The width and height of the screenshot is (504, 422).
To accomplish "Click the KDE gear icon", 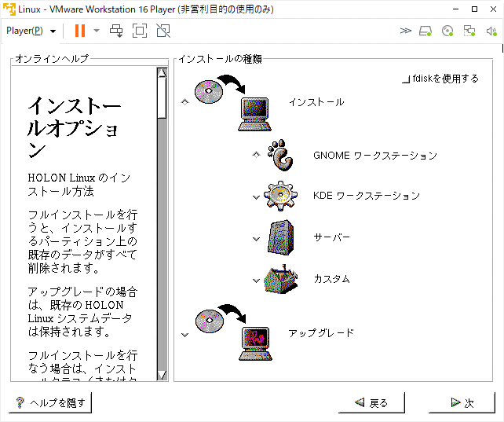I will click(x=280, y=196).
